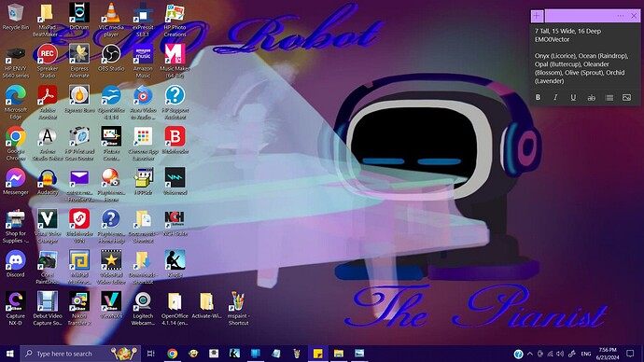Open Debut Video Capture Software icon

[x=48, y=309]
